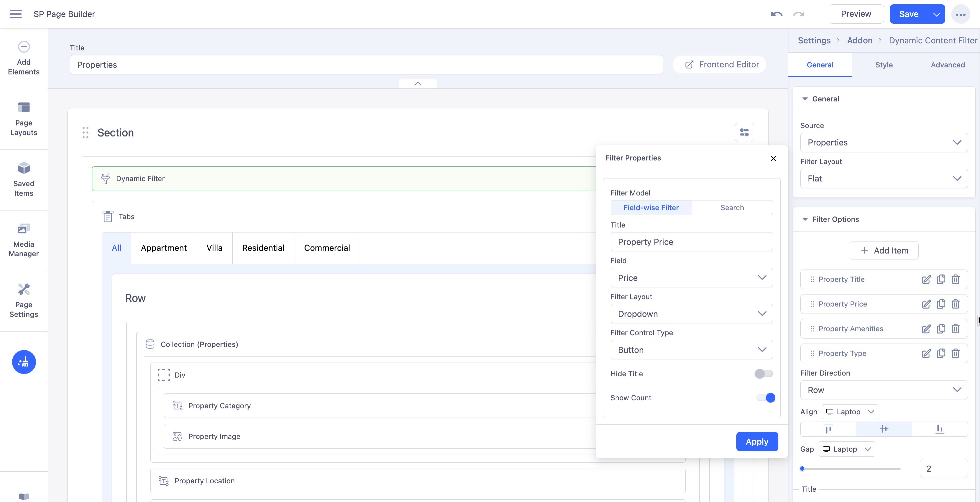Select the Villa tab
980x502 pixels.
pos(214,248)
